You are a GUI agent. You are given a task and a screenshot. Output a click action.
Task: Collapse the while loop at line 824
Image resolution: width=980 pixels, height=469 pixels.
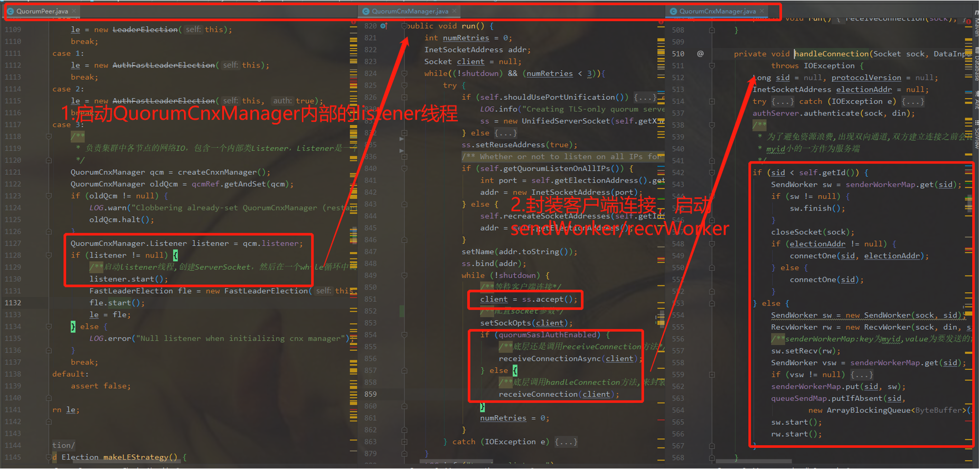click(404, 73)
